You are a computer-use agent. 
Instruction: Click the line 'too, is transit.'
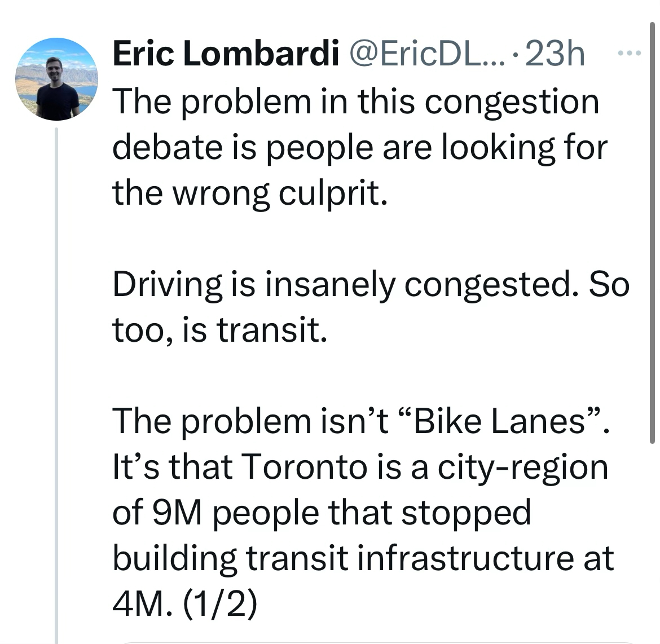pyautogui.click(x=219, y=330)
